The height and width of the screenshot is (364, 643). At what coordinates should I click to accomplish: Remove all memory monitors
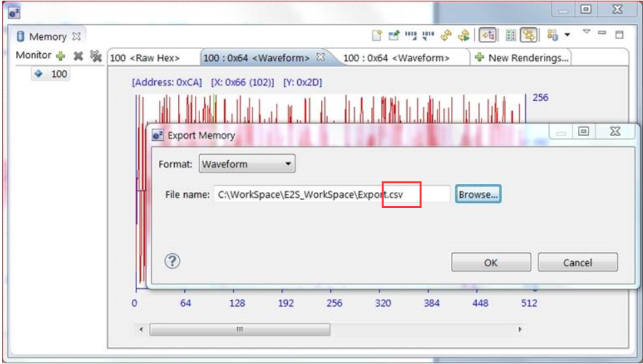96,56
